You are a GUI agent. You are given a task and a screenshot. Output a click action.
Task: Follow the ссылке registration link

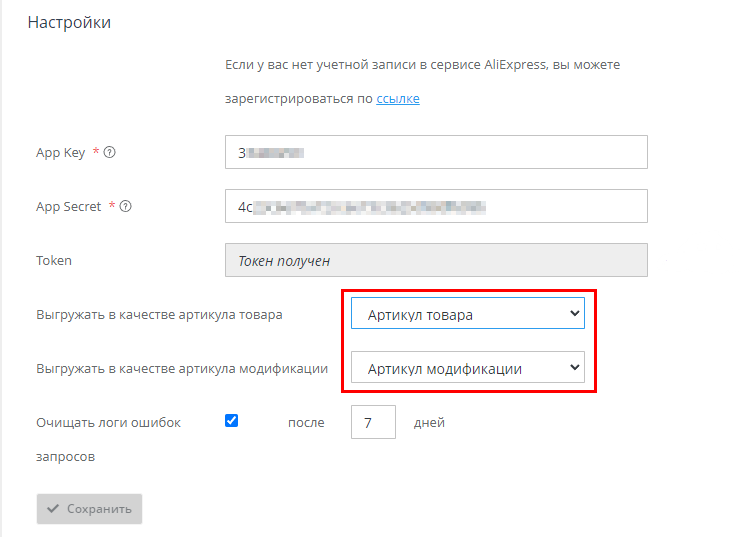(x=398, y=99)
